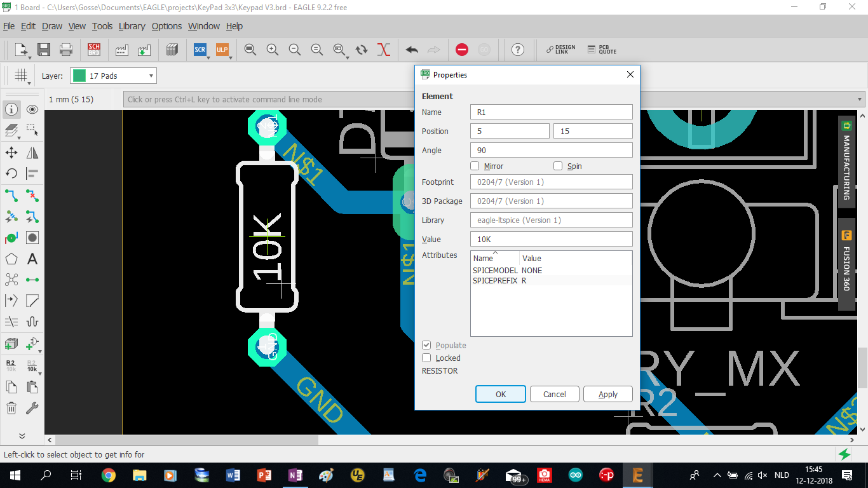Open the Tools menu

(x=102, y=26)
